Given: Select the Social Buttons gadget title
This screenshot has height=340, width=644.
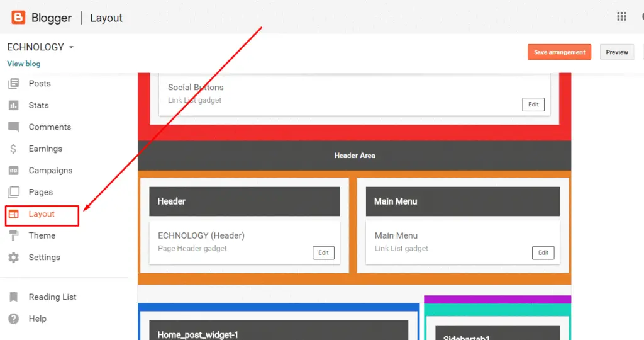Looking at the screenshot, I should 196,87.
